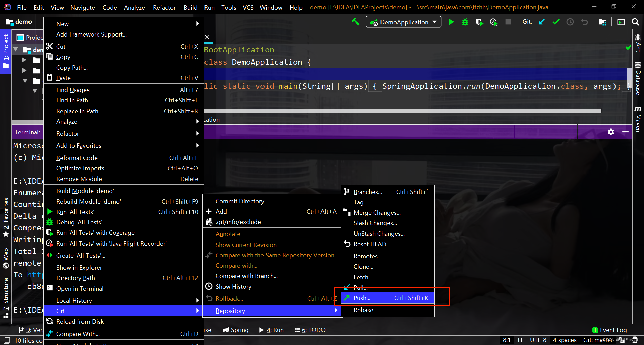644x345 pixels.
Task: Click the Git Rollback undo arrow icon
Action: click(x=584, y=22)
